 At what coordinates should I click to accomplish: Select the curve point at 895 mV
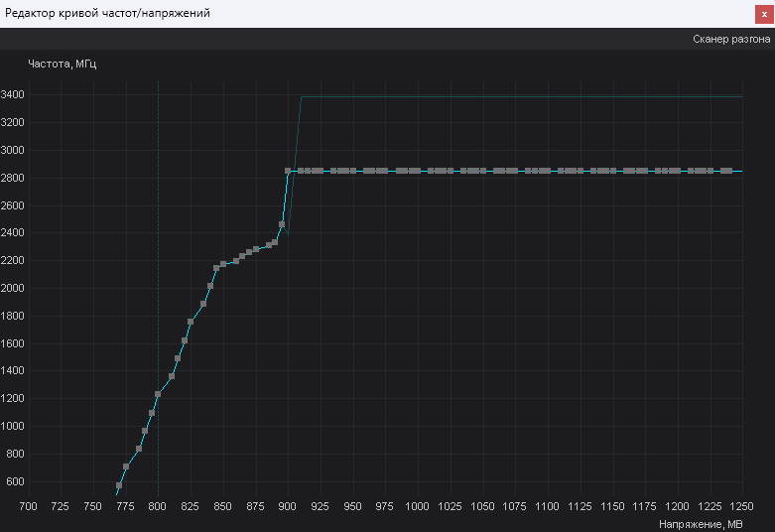[x=282, y=224]
